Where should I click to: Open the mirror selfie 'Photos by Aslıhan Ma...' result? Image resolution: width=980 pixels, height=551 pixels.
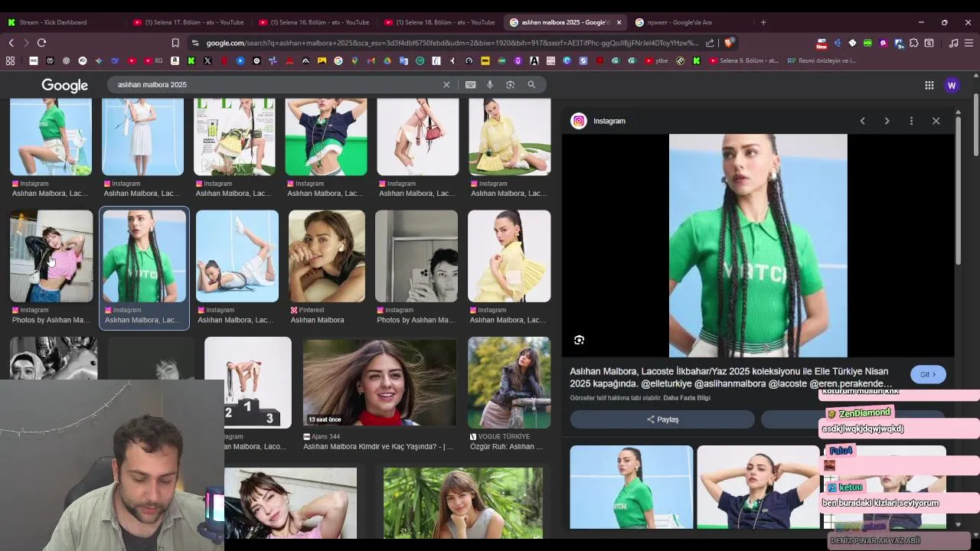[x=416, y=256]
